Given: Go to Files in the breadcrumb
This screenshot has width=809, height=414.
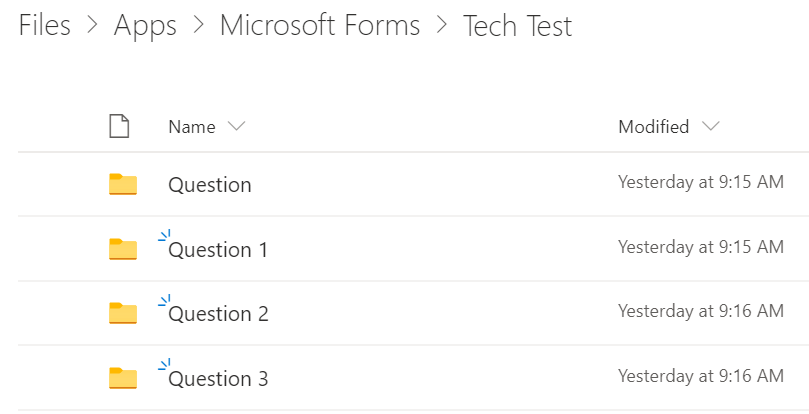Looking at the screenshot, I should pyautogui.click(x=44, y=25).
